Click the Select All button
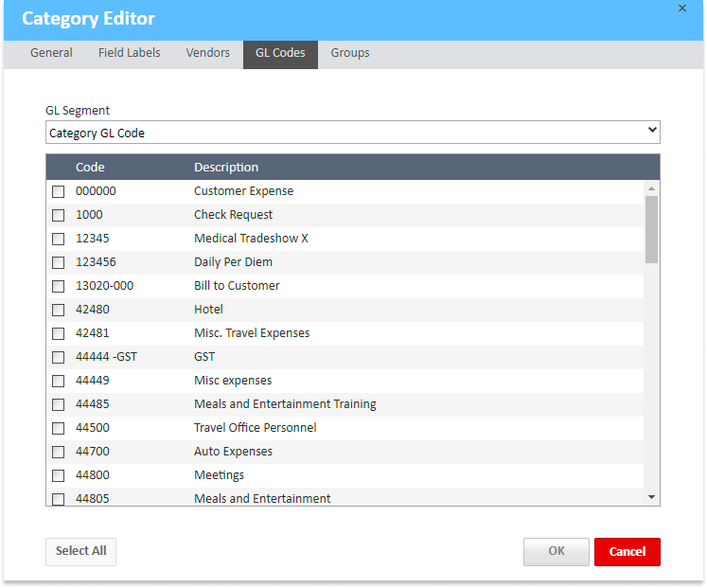Viewport: 707px width, 588px height. 80,551
